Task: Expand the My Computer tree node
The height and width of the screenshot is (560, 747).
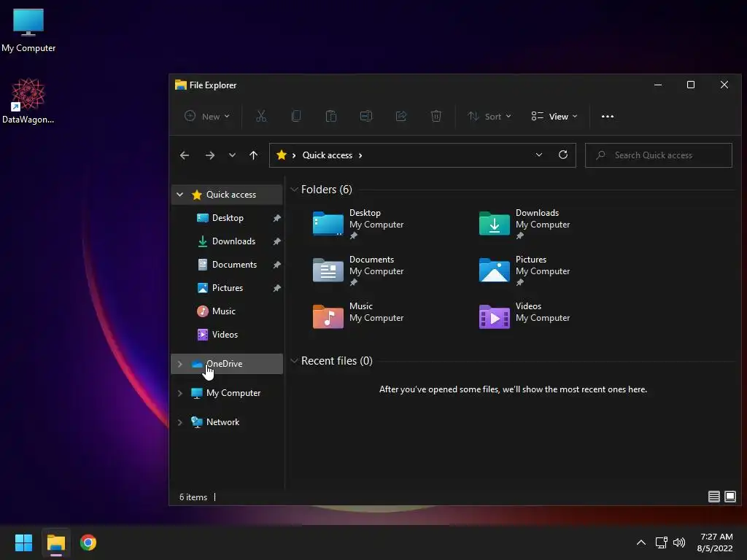Action: tap(179, 393)
